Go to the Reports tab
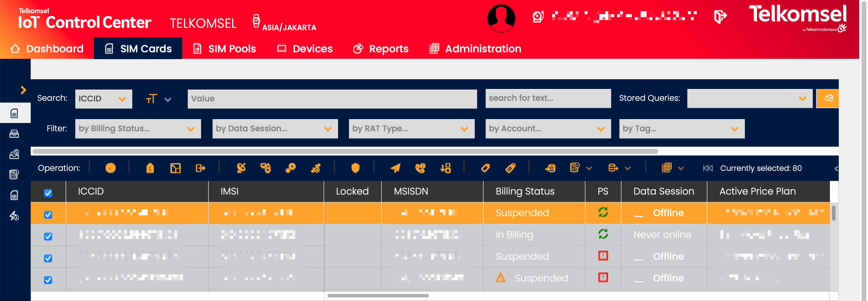The width and height of the screenshot is (868, 301). tap(381, 48)
